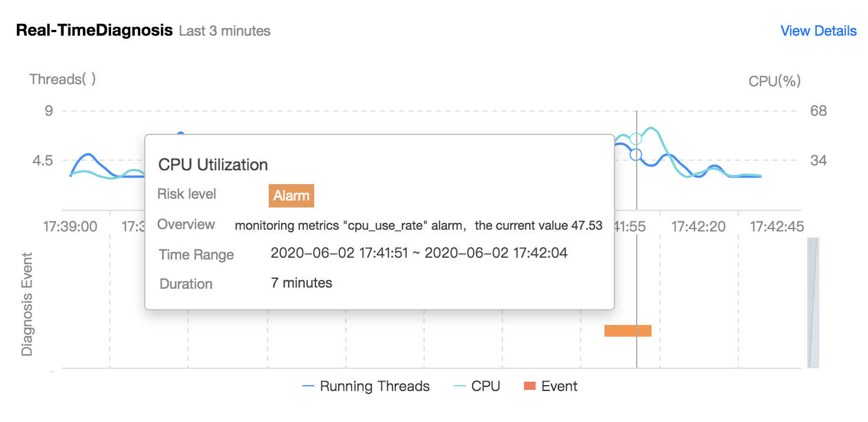Click the CPU Utilization tooltip title

(213, 165)
